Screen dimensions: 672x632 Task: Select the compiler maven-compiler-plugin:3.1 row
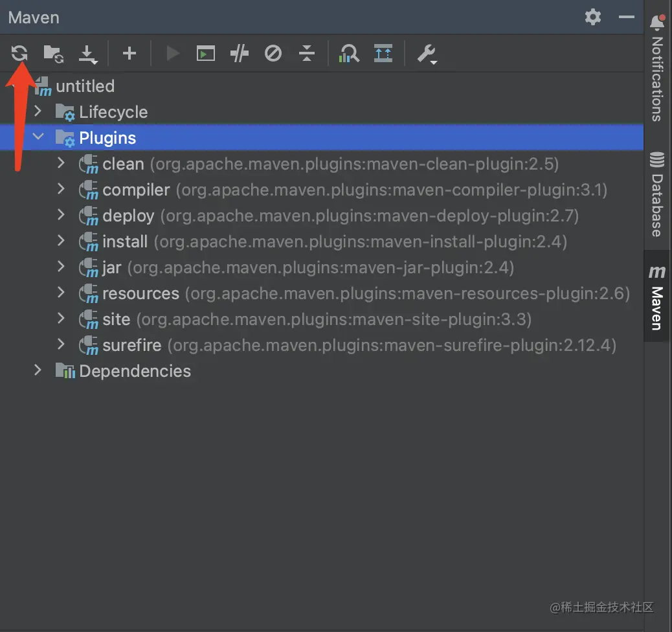tap(321, 190)
